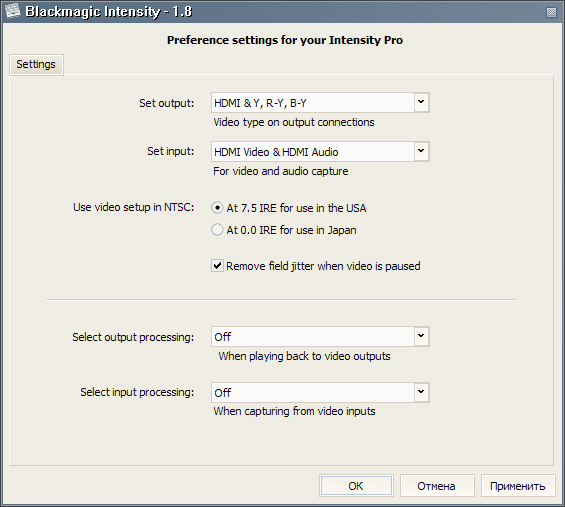The image size is (565, 507).
Task: Expand the Set input dropdown arrow
Action: (x=421, y=151)
